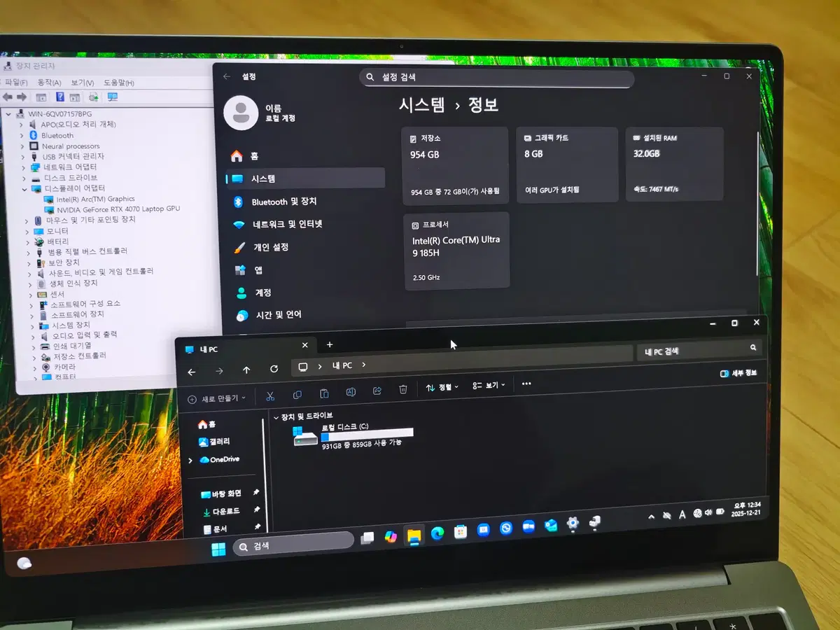
Task: Click the back arrow in Device Manager toolbar
Action: tap(8, 97)
